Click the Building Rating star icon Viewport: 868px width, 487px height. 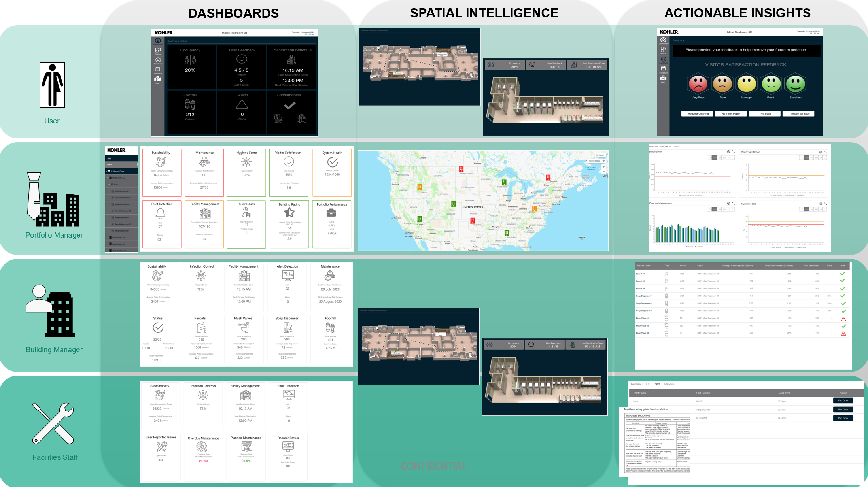coord(289,213)
